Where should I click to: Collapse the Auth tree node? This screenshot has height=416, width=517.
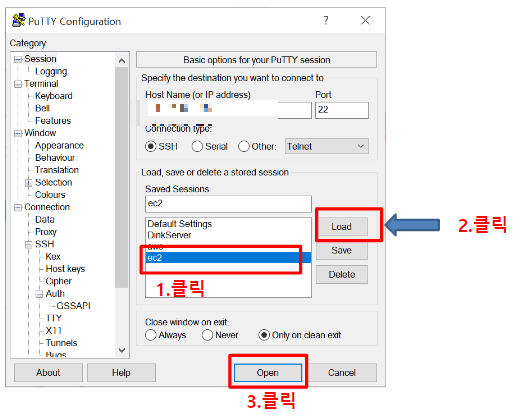point(39,294)
